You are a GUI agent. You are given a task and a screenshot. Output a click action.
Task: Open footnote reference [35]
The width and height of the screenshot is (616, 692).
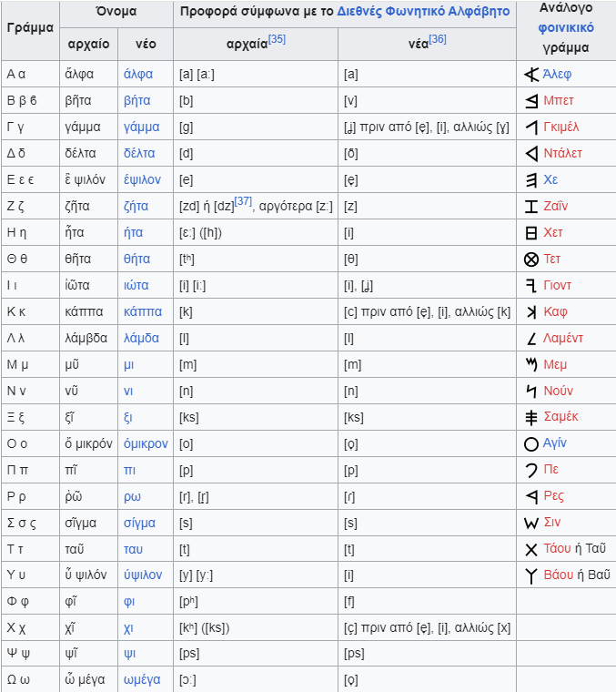[x=277, y=39]
